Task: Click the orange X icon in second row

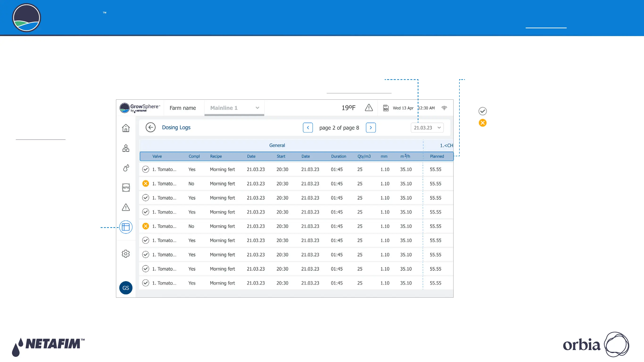Action: click(x=145, y=184)
